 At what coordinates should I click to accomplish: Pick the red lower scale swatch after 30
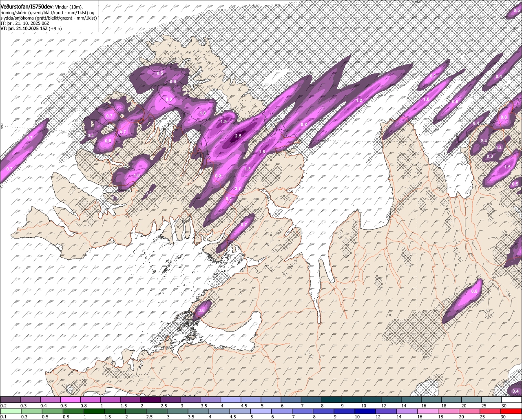(511, 411)
